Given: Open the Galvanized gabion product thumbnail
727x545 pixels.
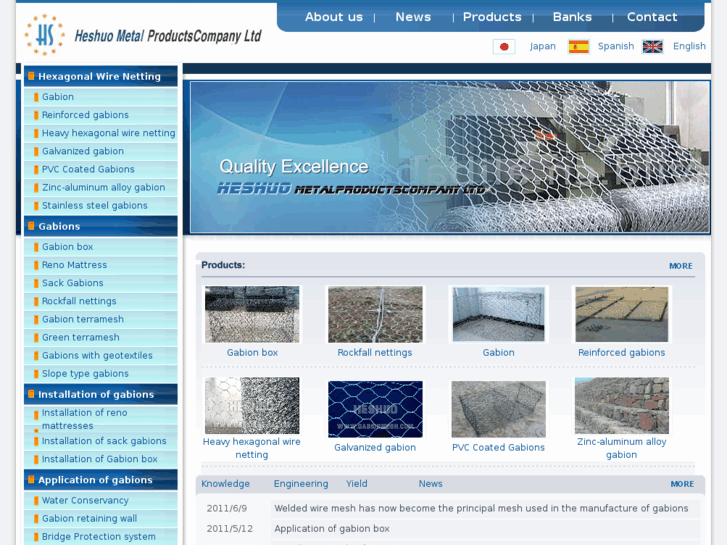Looking at the screenshot, I should point(375,409).
